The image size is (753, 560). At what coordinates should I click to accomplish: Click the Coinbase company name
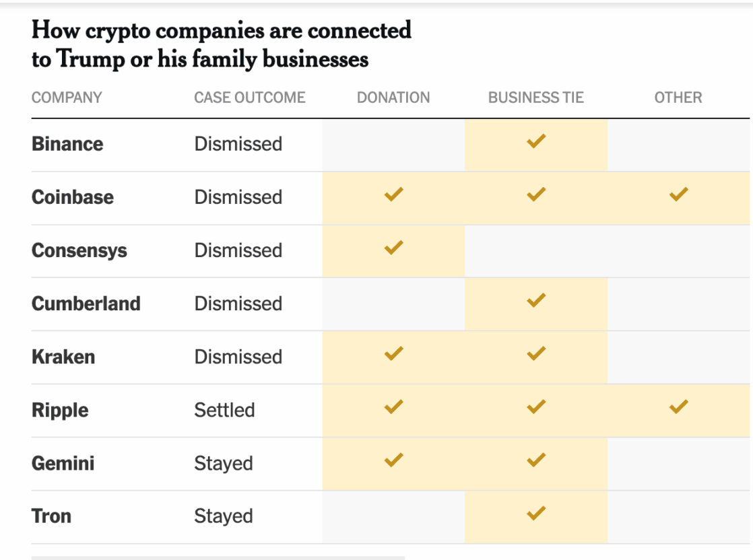(73, 197)
